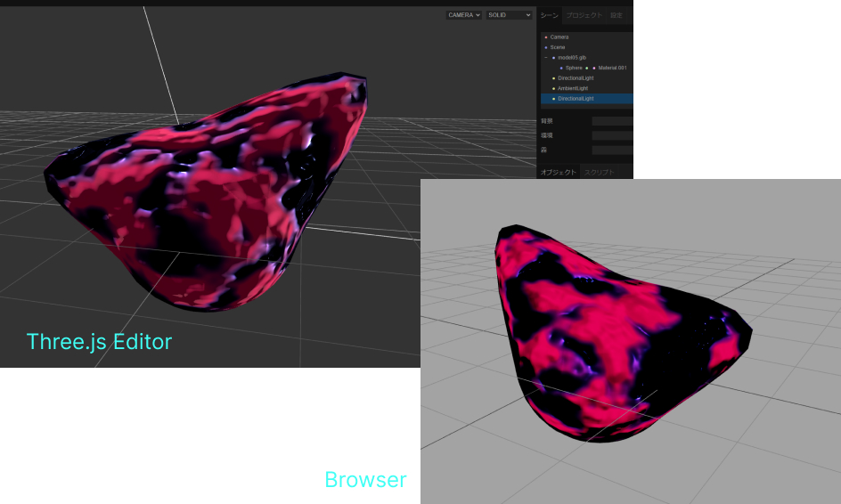Open the SOLID shading mode dropdown

[509, 15]
